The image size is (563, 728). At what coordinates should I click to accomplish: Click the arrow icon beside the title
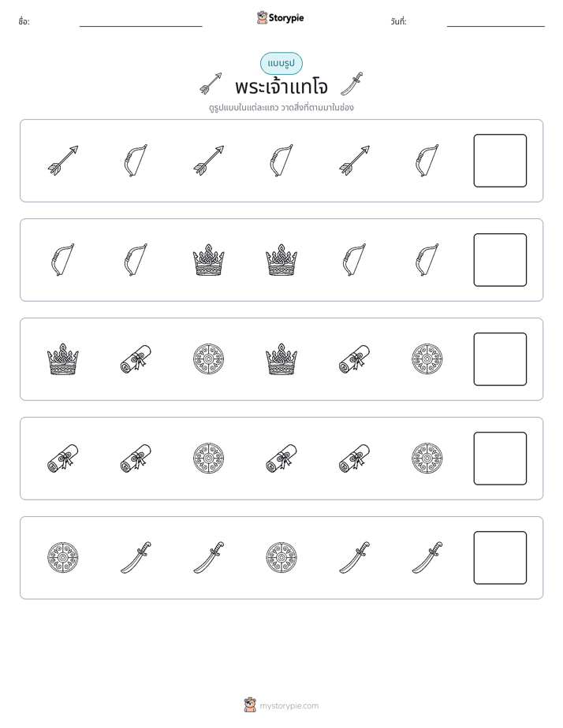(x=211, y=84)
